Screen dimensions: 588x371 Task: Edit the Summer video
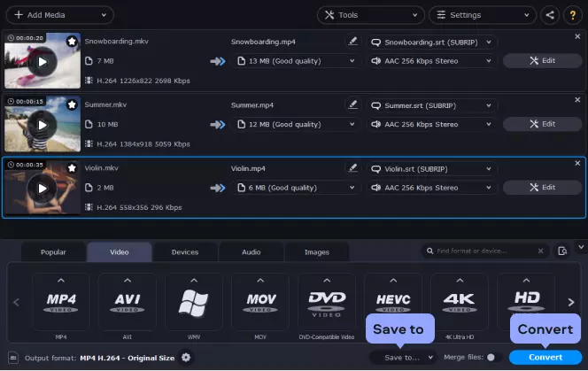coord(542,124)
